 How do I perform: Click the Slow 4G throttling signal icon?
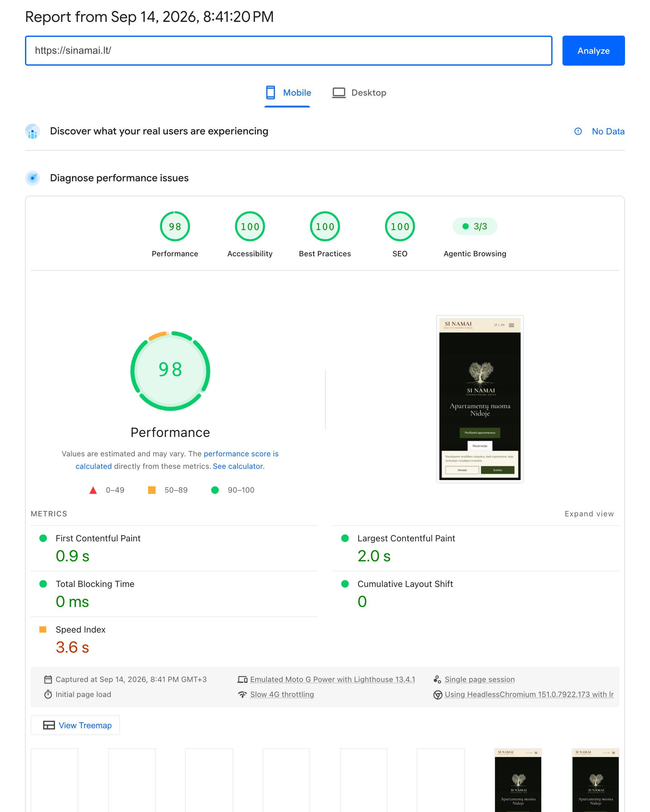[x=242, y=694]
